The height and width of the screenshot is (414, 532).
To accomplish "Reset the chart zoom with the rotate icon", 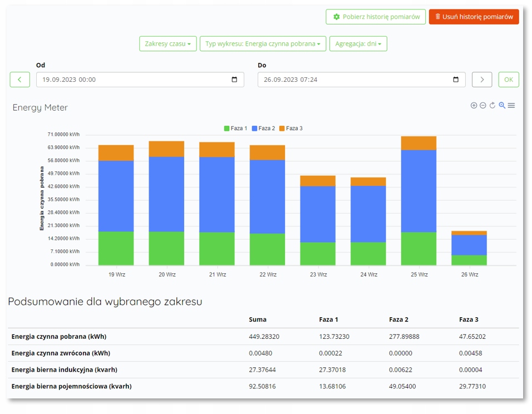I will (492, 106).
